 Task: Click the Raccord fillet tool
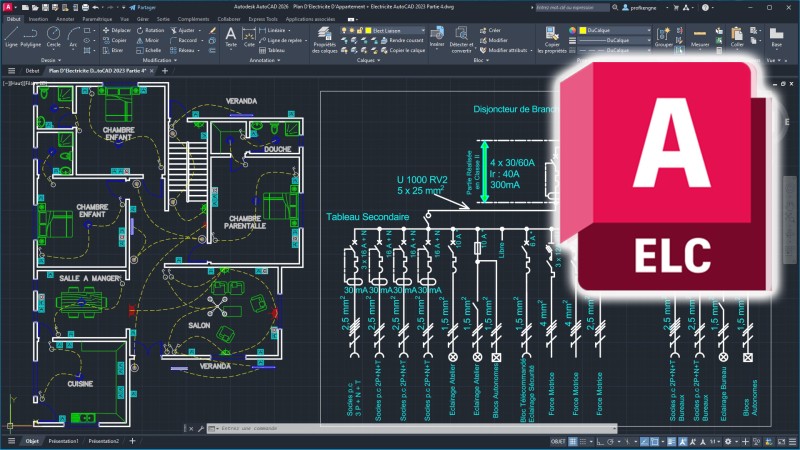[184, 40]
